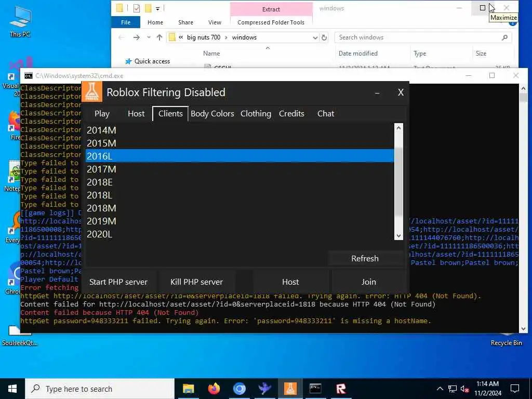The width and height of the screenshot is (532, 399).
Task: Open Share ribbon tab in Explorer
Action: click(185, 22)
